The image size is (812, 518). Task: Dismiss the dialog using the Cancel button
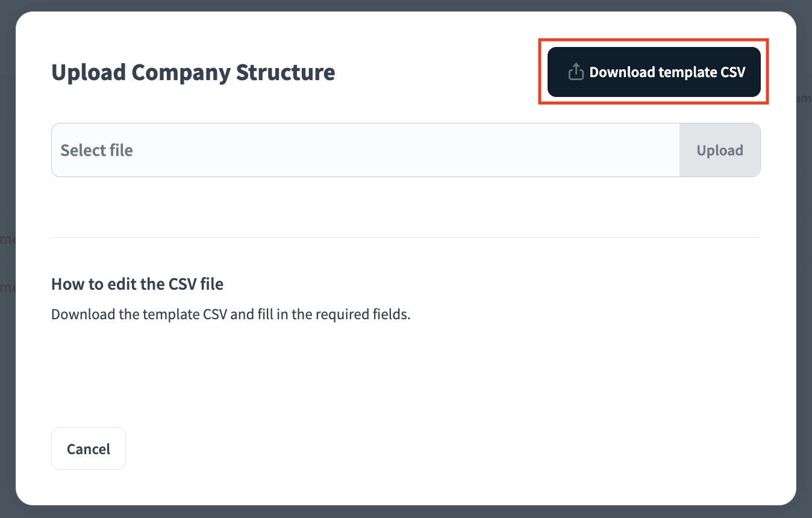(89, 449)
